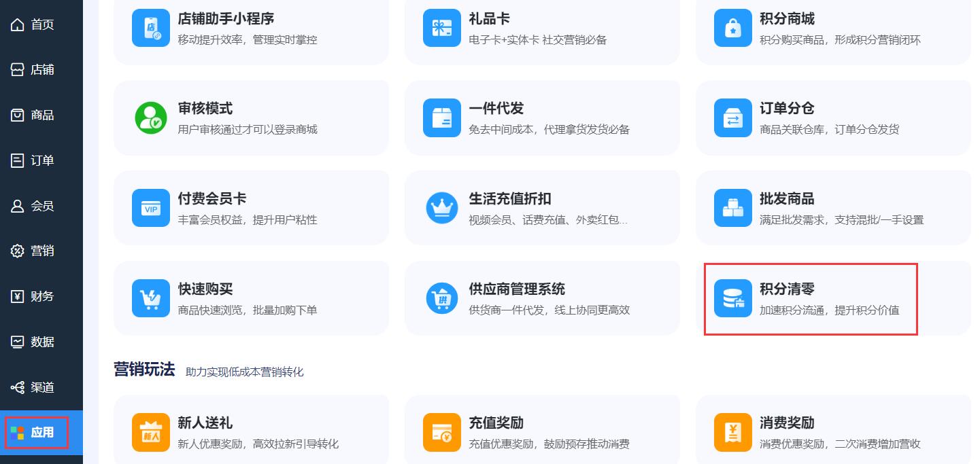Click the subtitle 助力实现低成本营销转化
The image size is (980, 464).
coord(245,372)
